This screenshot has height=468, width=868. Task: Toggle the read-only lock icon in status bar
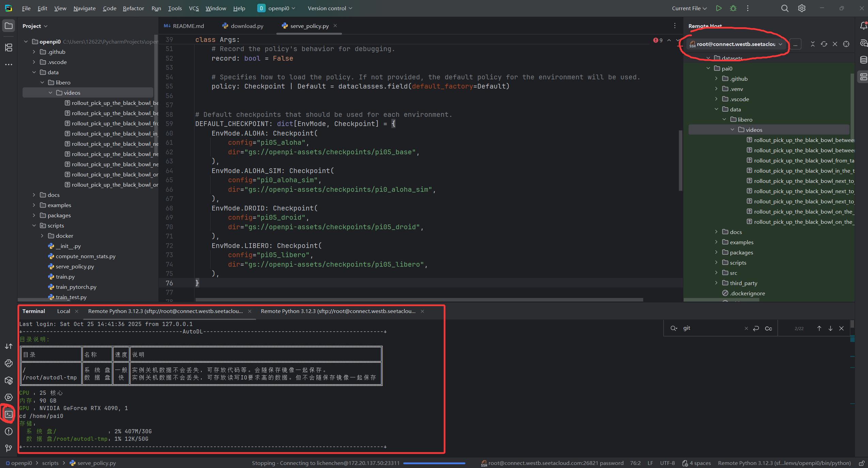pos(861,463)
